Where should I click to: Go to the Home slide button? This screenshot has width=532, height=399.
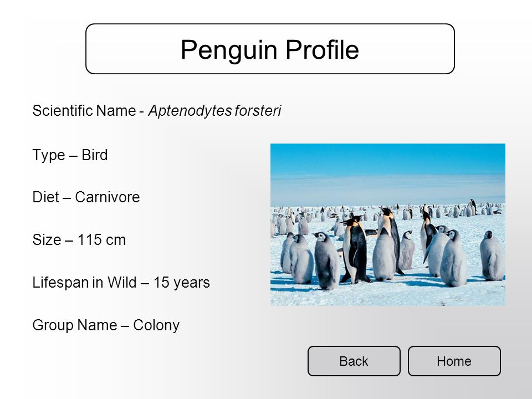[454, 361]
